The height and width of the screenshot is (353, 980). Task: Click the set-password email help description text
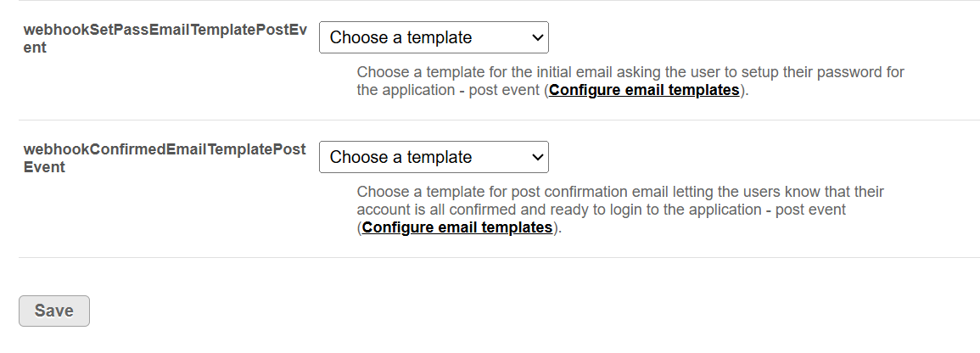click(630, 72)
